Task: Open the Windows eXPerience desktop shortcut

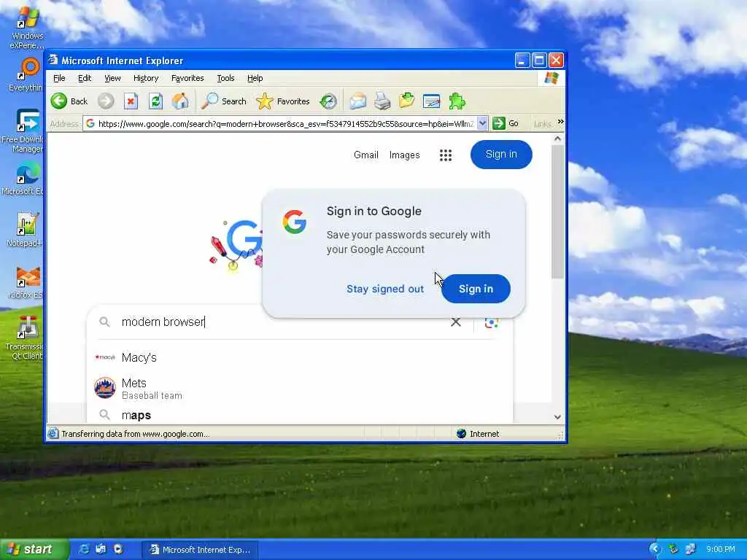Action: coord(27,28)
